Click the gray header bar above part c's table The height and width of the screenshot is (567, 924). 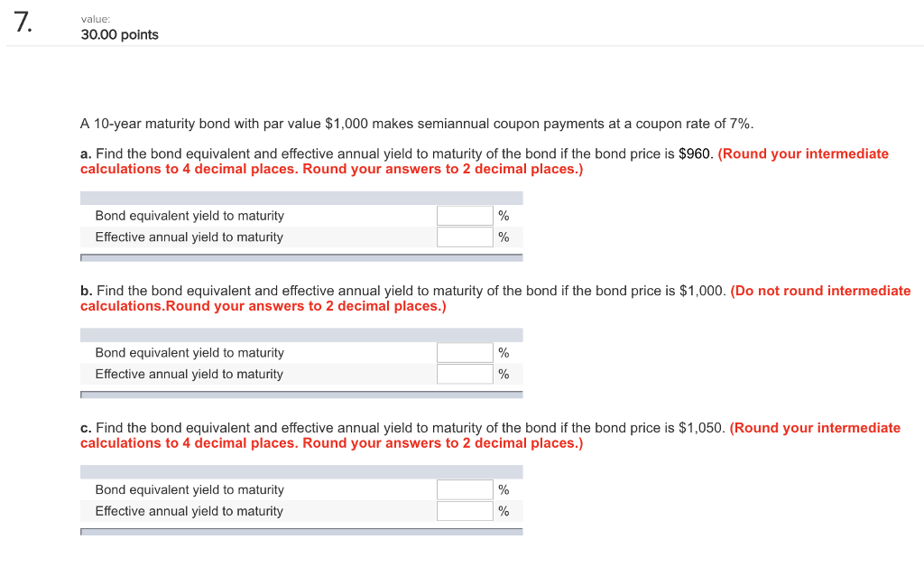click(x=302, y=470)
